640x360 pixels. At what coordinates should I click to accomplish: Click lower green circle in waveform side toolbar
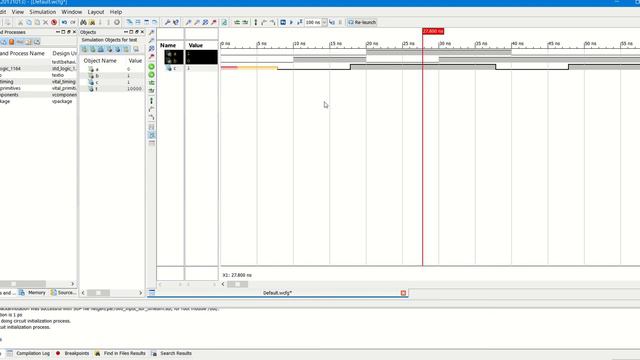[151, 75]
